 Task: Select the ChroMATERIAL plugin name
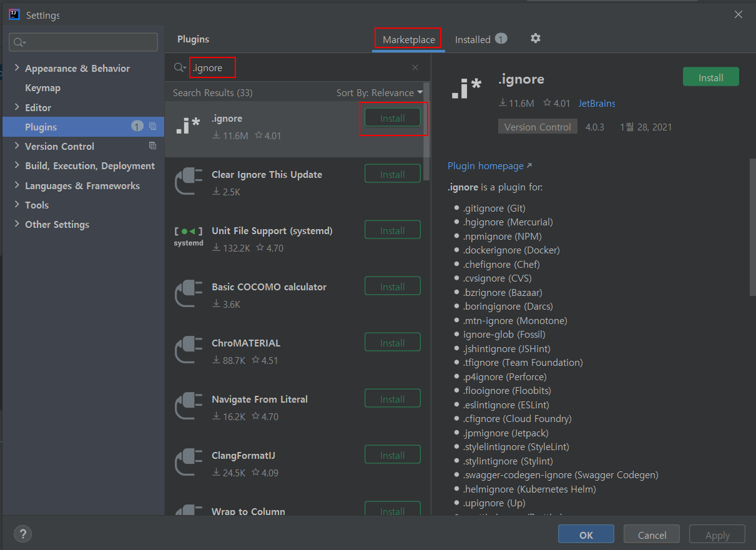(x=246, y=343)
